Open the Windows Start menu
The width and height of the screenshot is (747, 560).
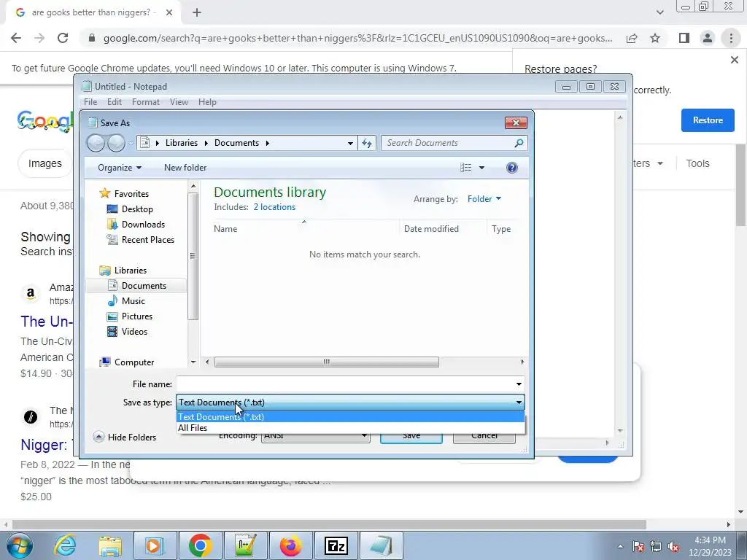point(19,545)
